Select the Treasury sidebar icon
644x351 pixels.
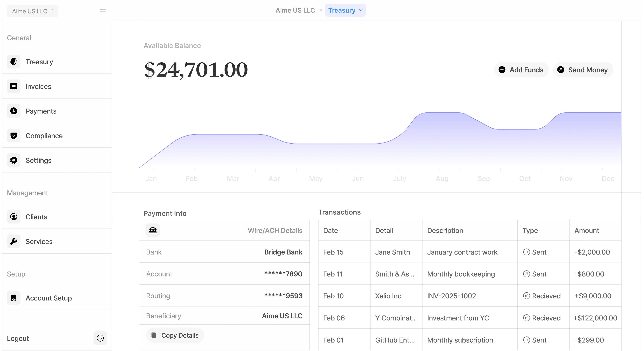point(13,62)
